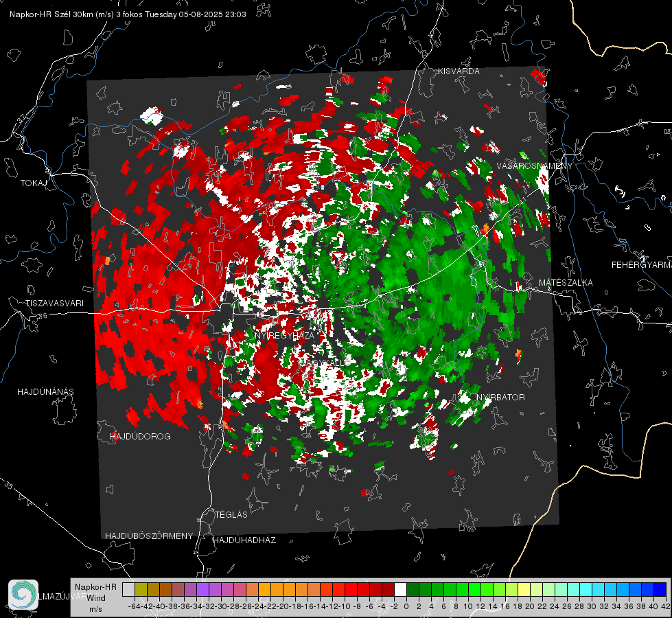Select the MÁTÉSZALKA town label
Screen dimensions: 672x618
pyautogui.click(x=566, y=283)
